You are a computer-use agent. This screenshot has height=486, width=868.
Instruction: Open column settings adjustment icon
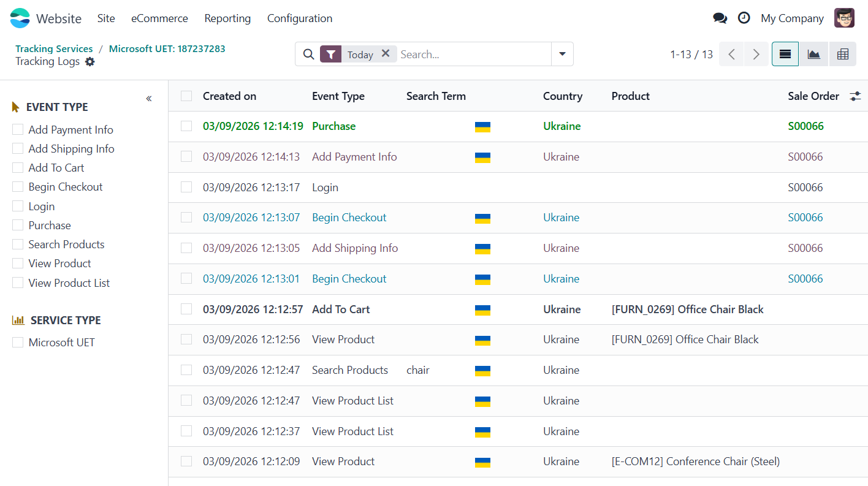coord(855,96)
